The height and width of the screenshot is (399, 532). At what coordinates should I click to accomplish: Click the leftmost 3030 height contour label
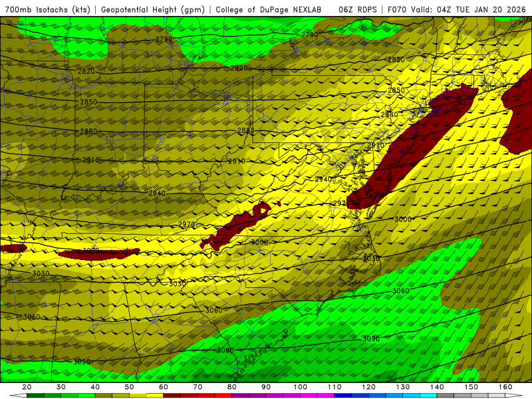(41, 273)
